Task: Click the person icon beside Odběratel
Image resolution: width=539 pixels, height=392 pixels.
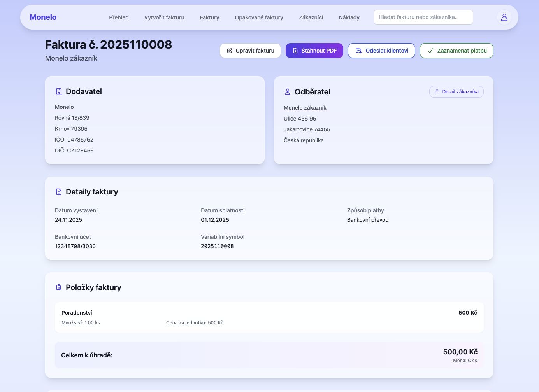Action: 288,92
